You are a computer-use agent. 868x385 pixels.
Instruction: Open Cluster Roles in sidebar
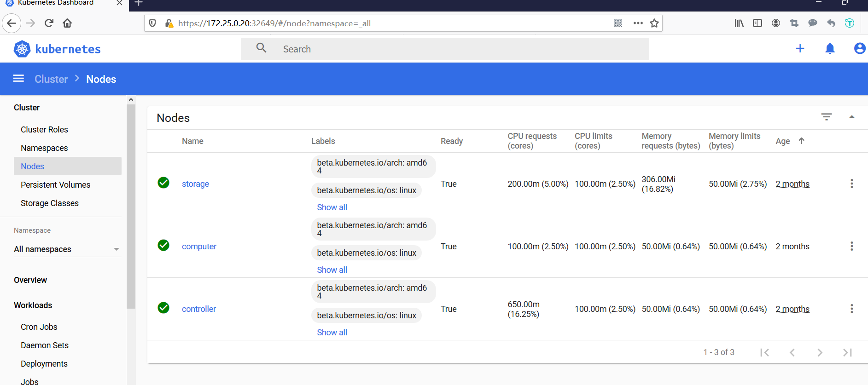pos(44,129)
